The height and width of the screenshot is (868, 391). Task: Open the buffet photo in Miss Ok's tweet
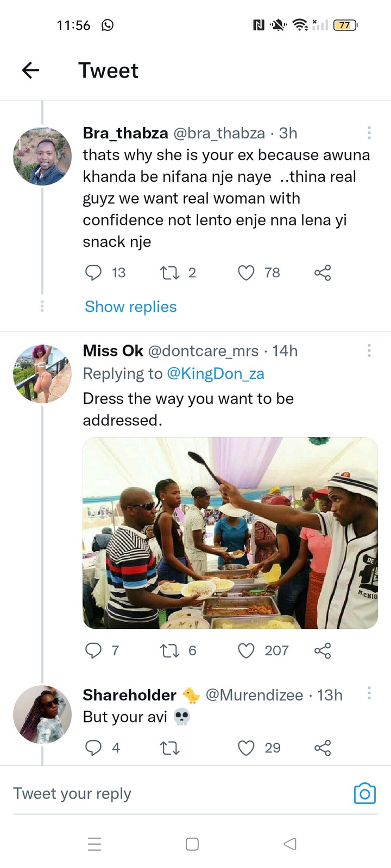(230, 533)
